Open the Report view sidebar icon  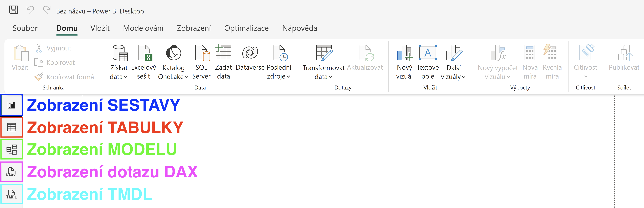click(11, 105)
